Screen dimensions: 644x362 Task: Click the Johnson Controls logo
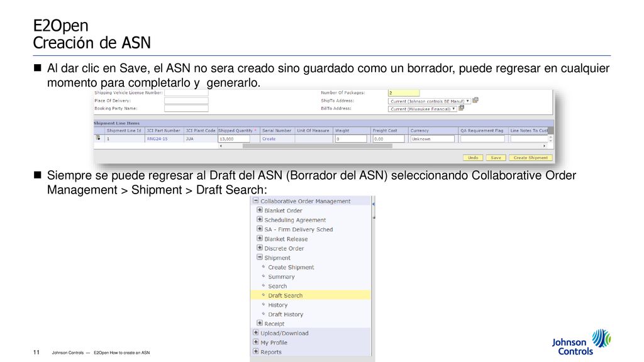coord(581,342)
